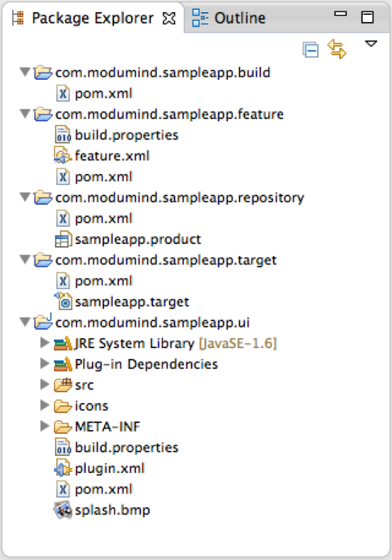The height and width of the screenshot is (560, 392).
Task: Switch to the Outline tab
Action: click(229, 18)
